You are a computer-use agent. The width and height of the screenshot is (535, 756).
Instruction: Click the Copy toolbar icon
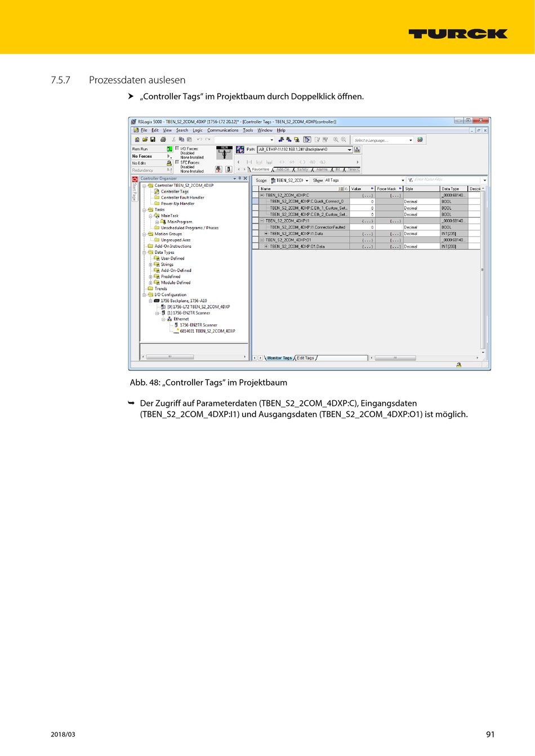(x=181, y=140)
